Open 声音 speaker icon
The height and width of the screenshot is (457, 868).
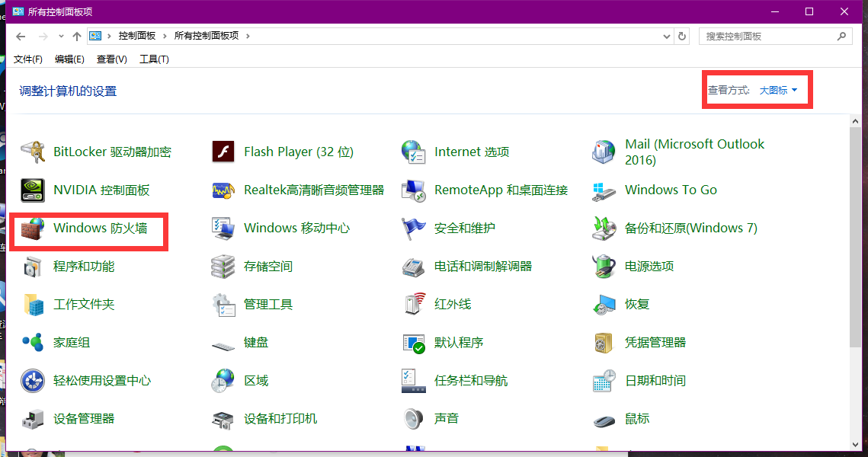tap(414, 419)
